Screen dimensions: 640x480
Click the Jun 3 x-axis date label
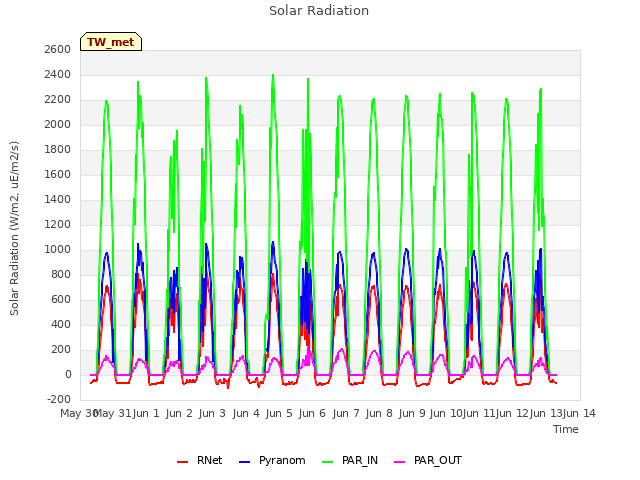pos(212,413)
